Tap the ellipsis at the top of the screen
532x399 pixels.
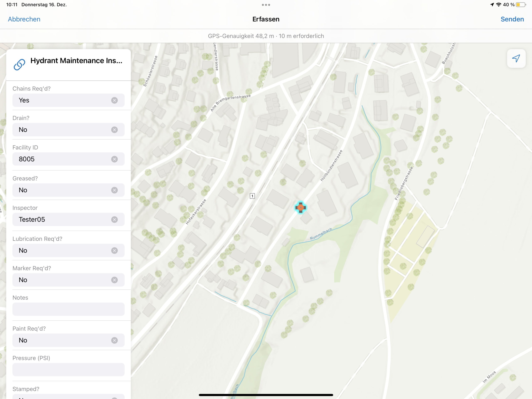click(266, 5)
